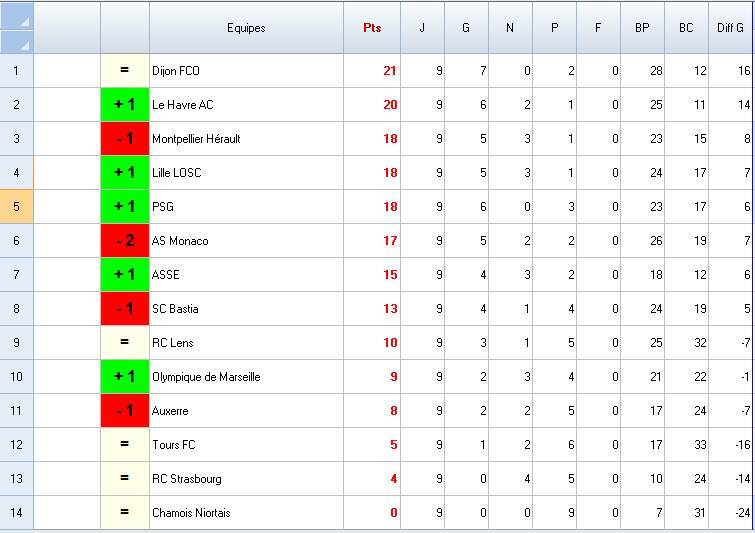The width and height of the screenshot is (755, 533).
Task: Click the red -2 indicator for AS Monaco
Action: point(125,241)
